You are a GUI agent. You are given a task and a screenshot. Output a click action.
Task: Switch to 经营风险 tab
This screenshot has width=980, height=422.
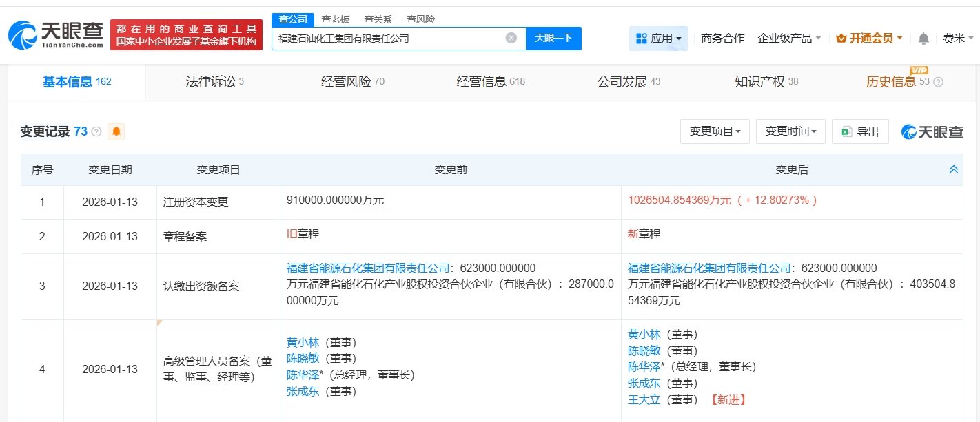353,82
